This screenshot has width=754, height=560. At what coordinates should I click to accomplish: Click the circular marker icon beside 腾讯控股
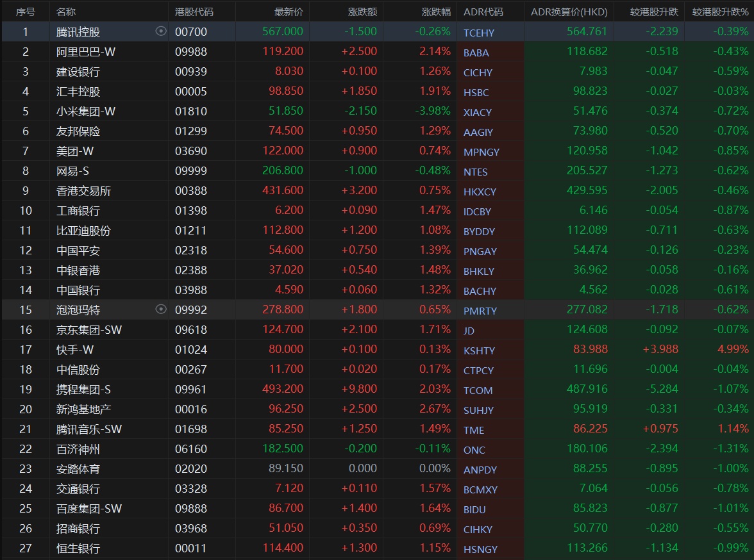(x=161, y=31)
